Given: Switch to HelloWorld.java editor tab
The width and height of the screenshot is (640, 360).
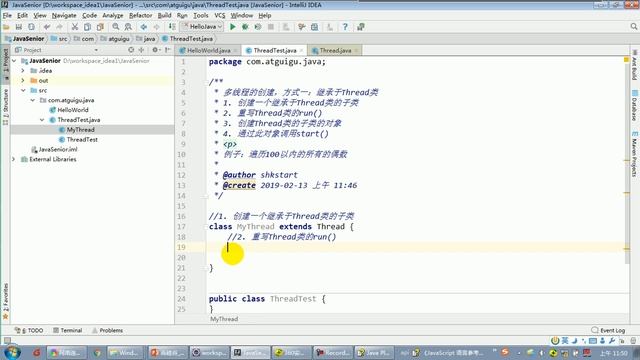Looking at the screenshot, I should click(208, 50).
